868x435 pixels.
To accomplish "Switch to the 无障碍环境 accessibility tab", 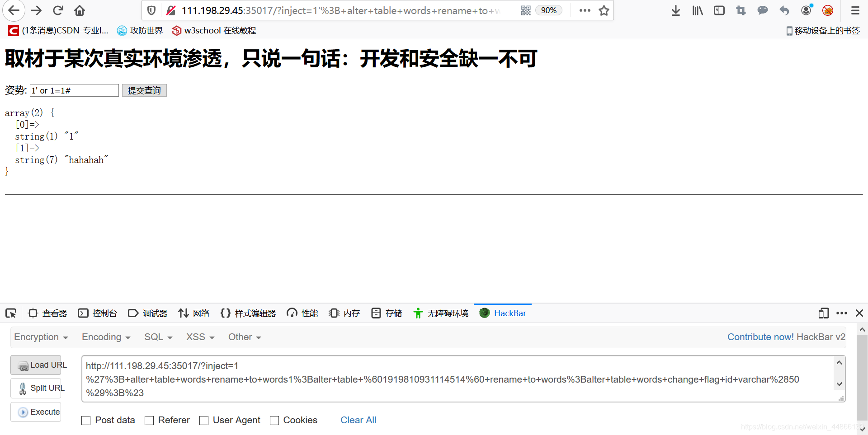I will tap(441, 313).
